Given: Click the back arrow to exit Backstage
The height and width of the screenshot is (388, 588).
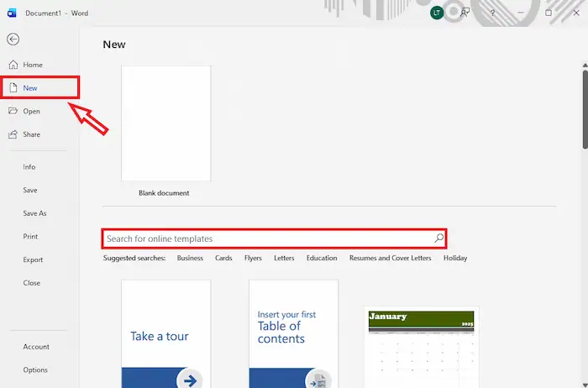Looking at the screenshot, I should 13,39.
